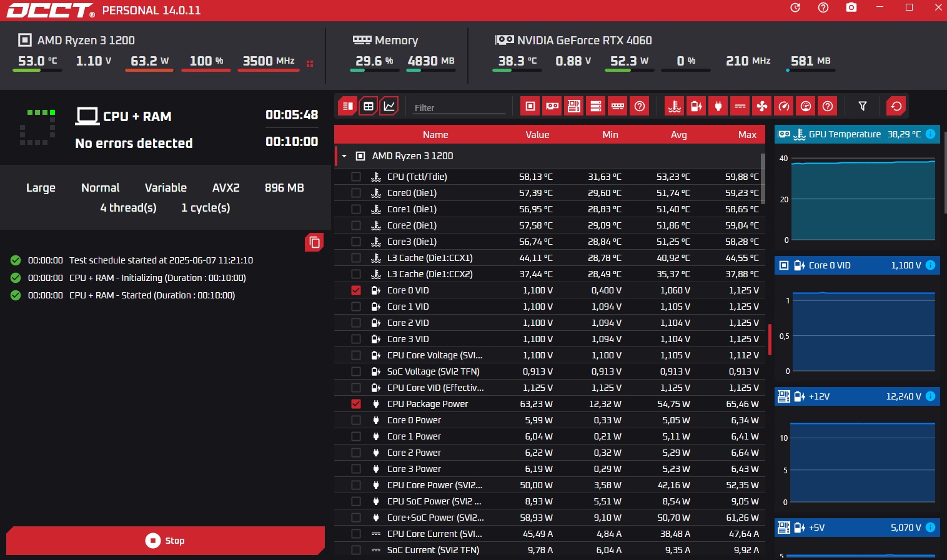Open info for the Core 0 VID graph
The image size is (947, 560).
[x=930, y=265]
